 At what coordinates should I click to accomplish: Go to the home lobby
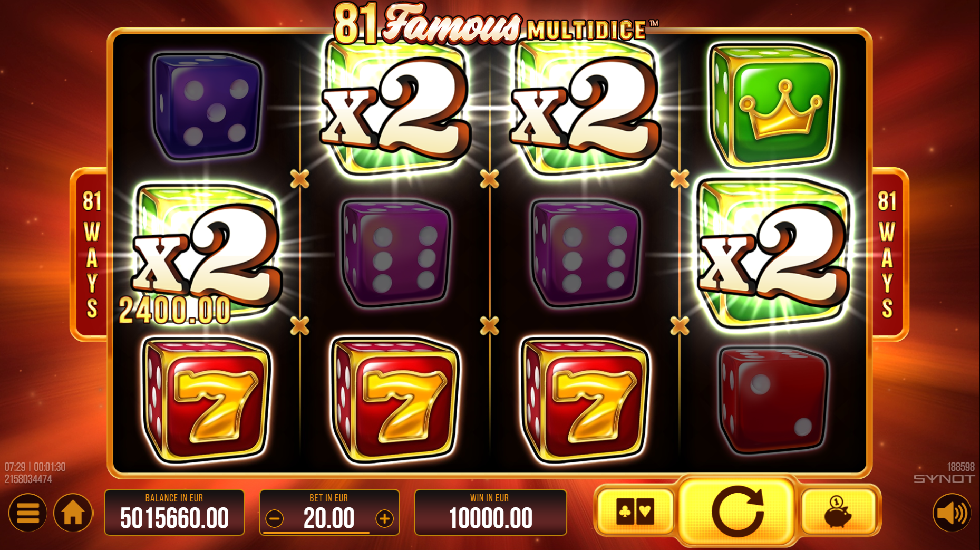[x=73, y=513]
